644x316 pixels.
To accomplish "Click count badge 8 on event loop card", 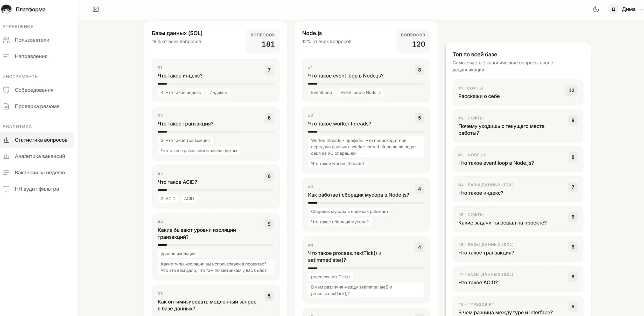I will click(x=419, y=70).
